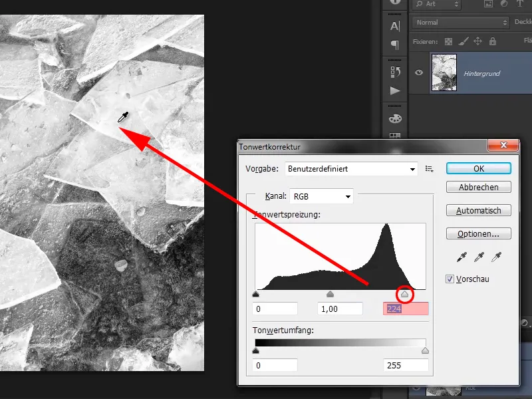Open the Normal blend mode dropdown
The height and width of the screenshot is (399, 532).
[461, 23]
